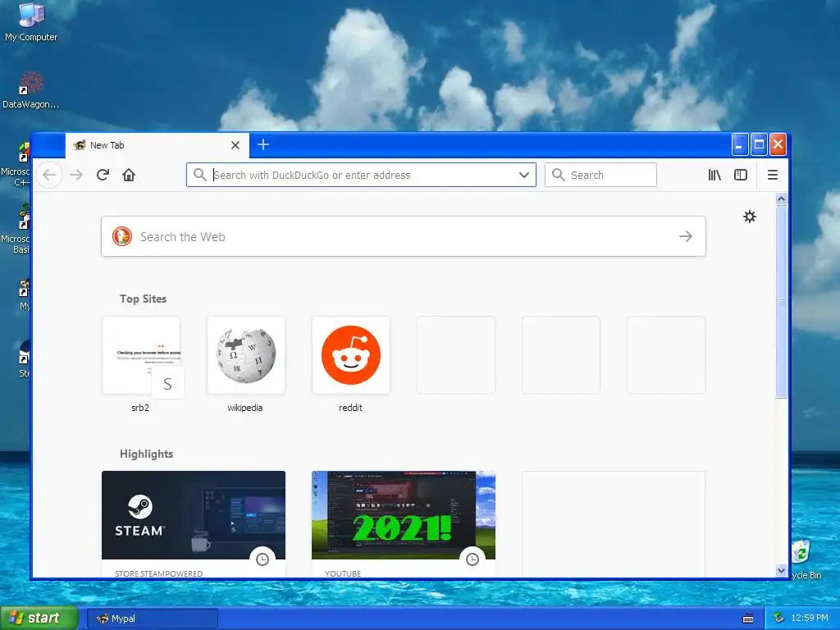This screenshot has height=630, width=840.
Task: Reload the current page
Action: (x=103, y=175)
